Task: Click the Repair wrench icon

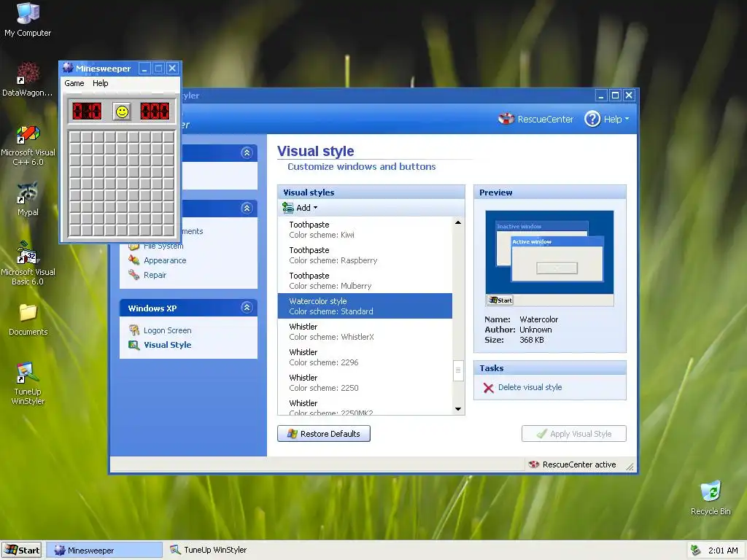Action: pyautogui.click(x=134, y=275)
